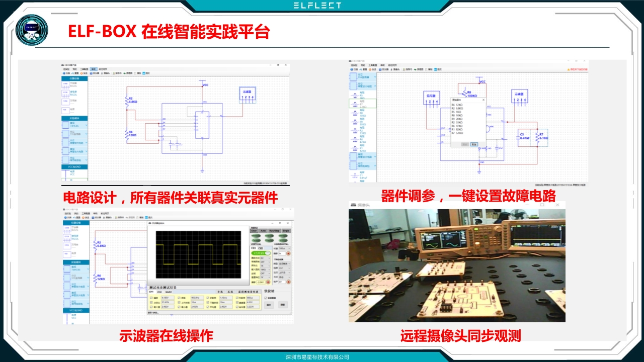Click the oscilloscope square waveform display
Screen dimensions: 644x362
tap(198, 254)
